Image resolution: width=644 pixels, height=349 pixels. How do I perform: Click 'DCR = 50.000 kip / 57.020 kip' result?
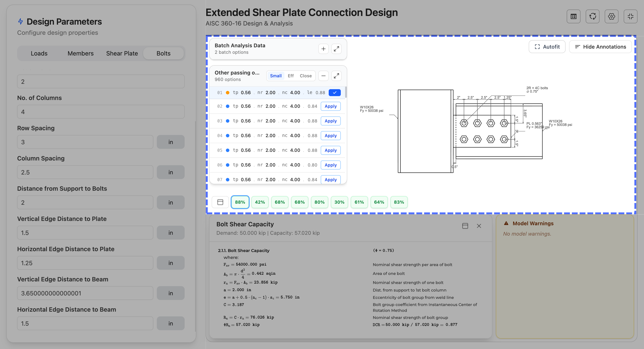[x=415, y=325]
